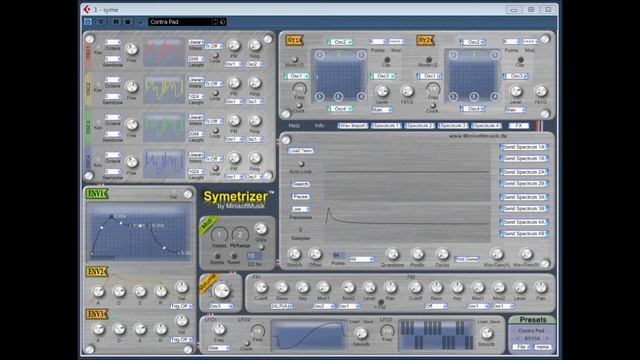Toggle XY2 Clock switch

coord(433,106)
